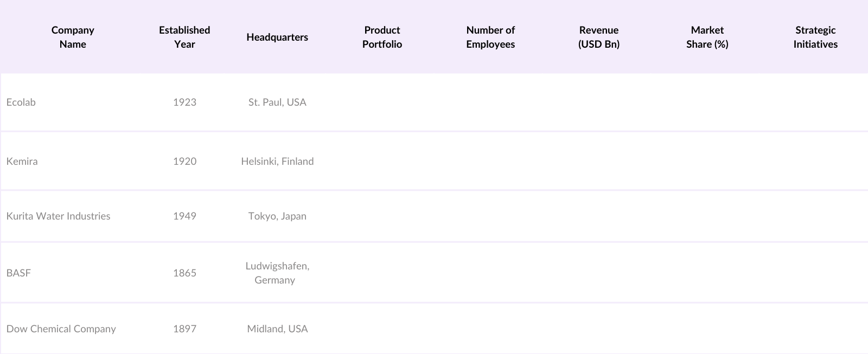Select the Strategic Initiatives column header
Image resolution: width=868 pixels, height=354 pixels.
(x=815, y=37)
